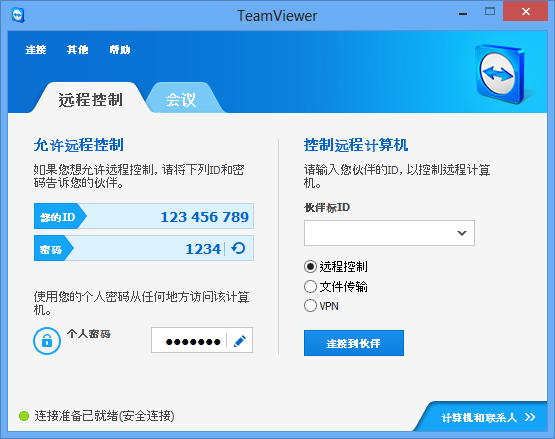This screenshot has width=555, height=439.
Task: Open the 其他 menu
Action: 78,50
